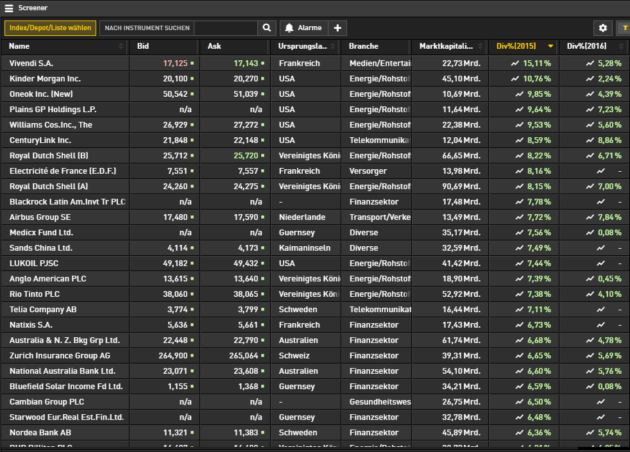Click chart icon next to Kinder Morgan 10,76%

(x=515, y=79)
